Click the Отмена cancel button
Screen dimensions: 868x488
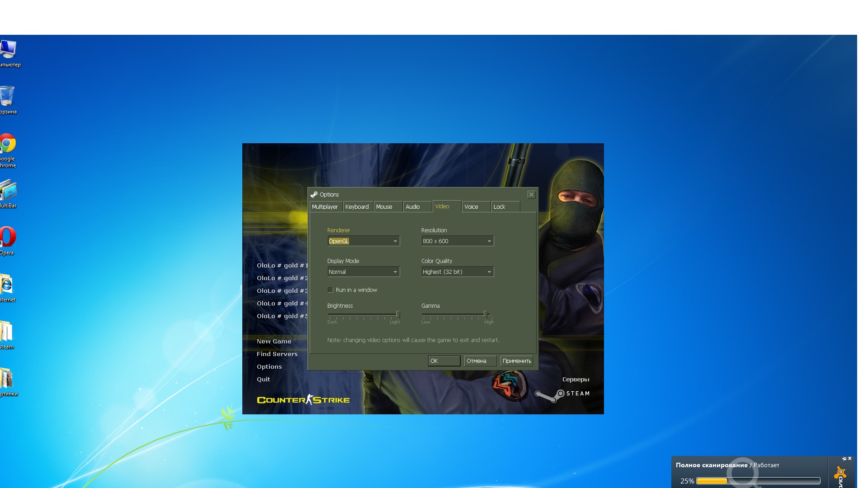(480, 361)
